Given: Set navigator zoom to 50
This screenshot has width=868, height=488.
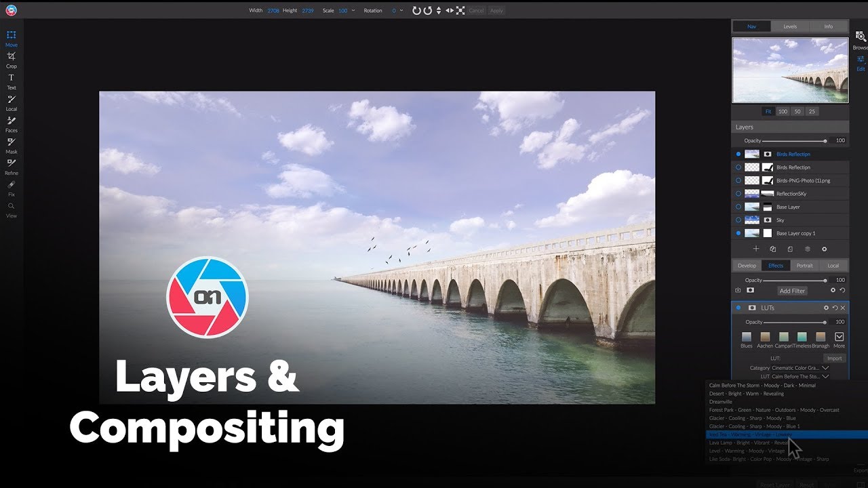Looking at the screenshot, I should [797, 111].
